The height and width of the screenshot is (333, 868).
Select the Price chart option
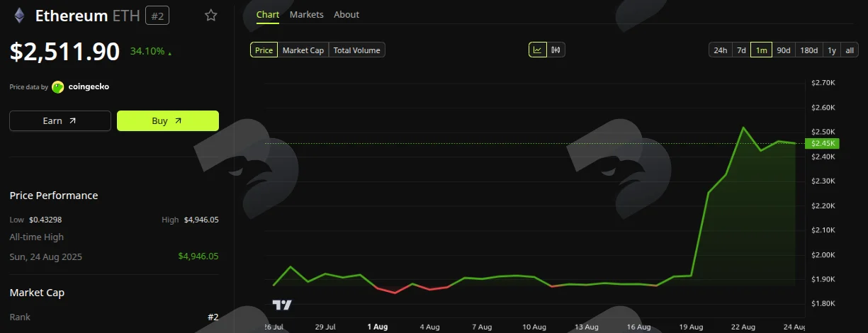(x=264, y=50)
